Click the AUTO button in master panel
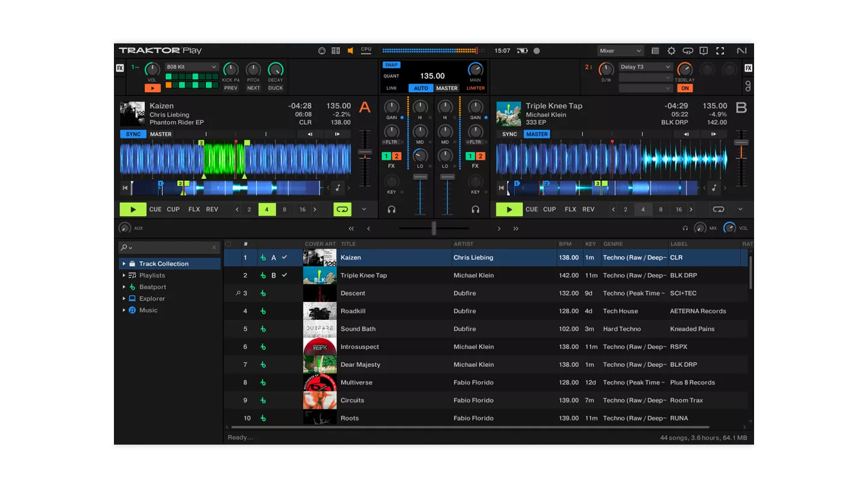Image resolution: width=868 pixels, height=488 pixels. tap(421, 88)
